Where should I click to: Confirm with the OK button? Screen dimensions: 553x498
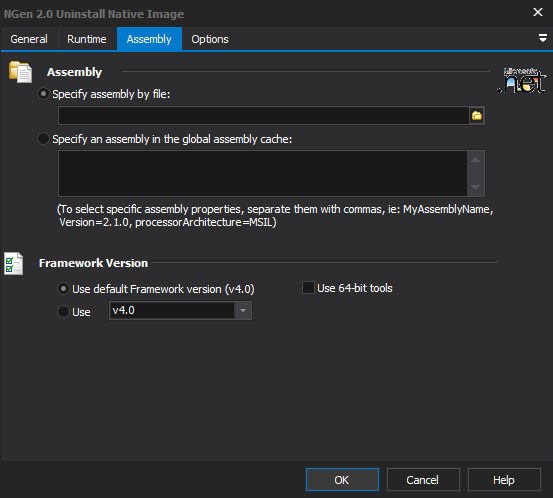click(342, 480)
